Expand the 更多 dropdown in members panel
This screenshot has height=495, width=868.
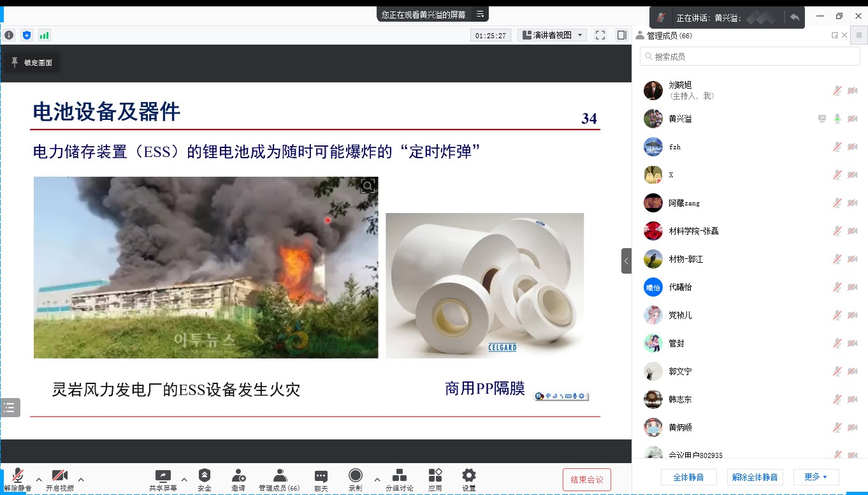click(816, 477)
